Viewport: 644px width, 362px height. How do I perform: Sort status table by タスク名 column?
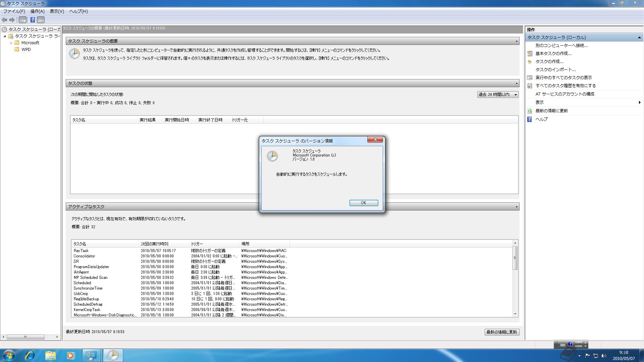click(x=104, y=120)
